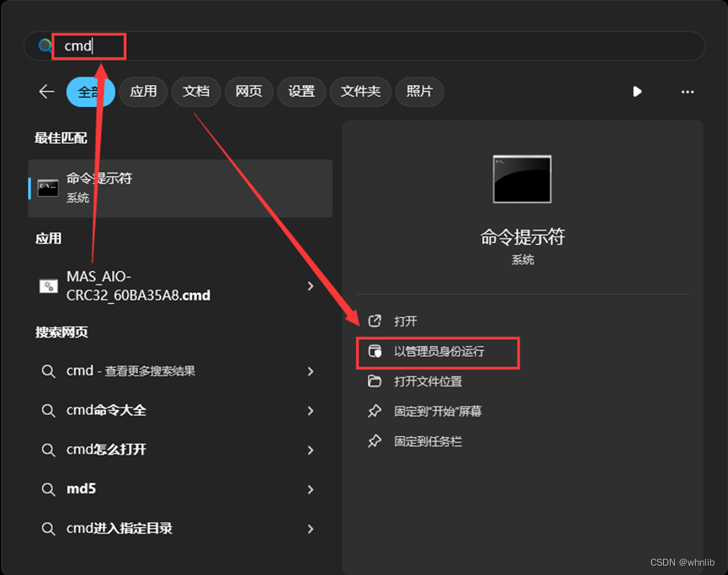Click the 固定到"开始"屏幕 pin icon
Image resolution: width=728 pixels, height=575 pixels.
point(375,412)
